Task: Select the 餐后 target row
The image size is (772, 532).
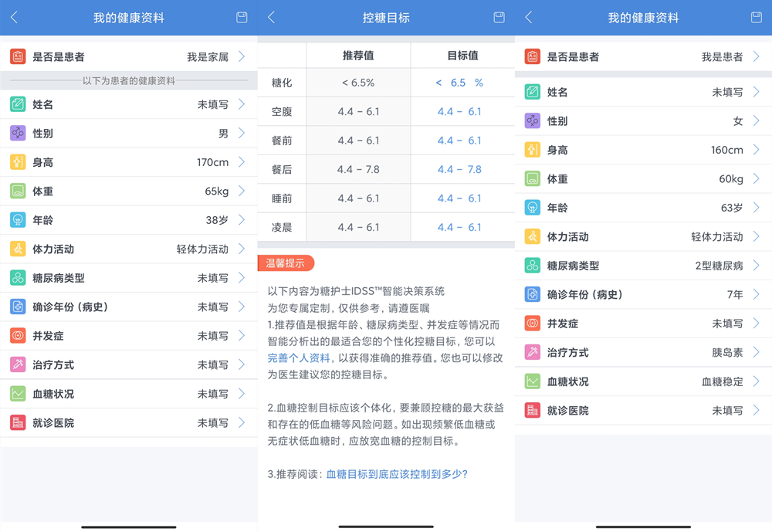Action: tap(386, 169)
